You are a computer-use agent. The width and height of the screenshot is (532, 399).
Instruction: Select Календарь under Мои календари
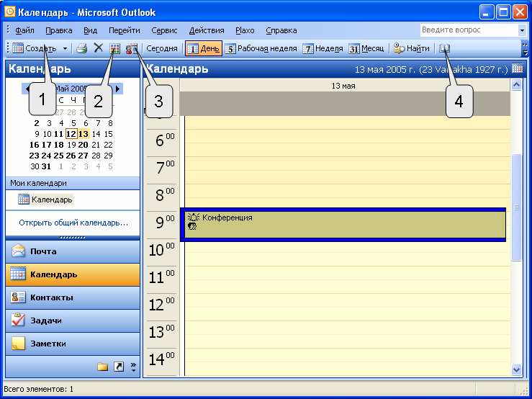(x=45, y=199)
